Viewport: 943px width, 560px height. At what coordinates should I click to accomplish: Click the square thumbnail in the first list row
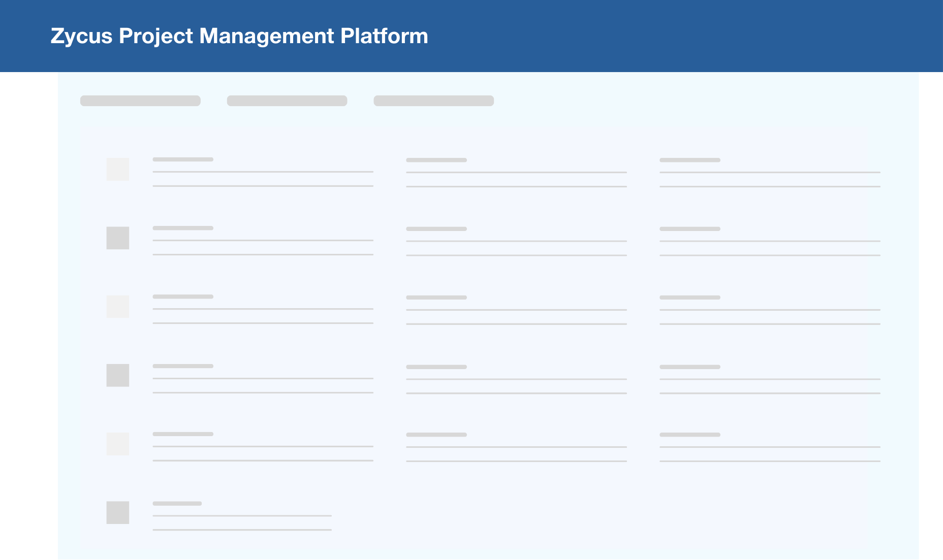117,169
